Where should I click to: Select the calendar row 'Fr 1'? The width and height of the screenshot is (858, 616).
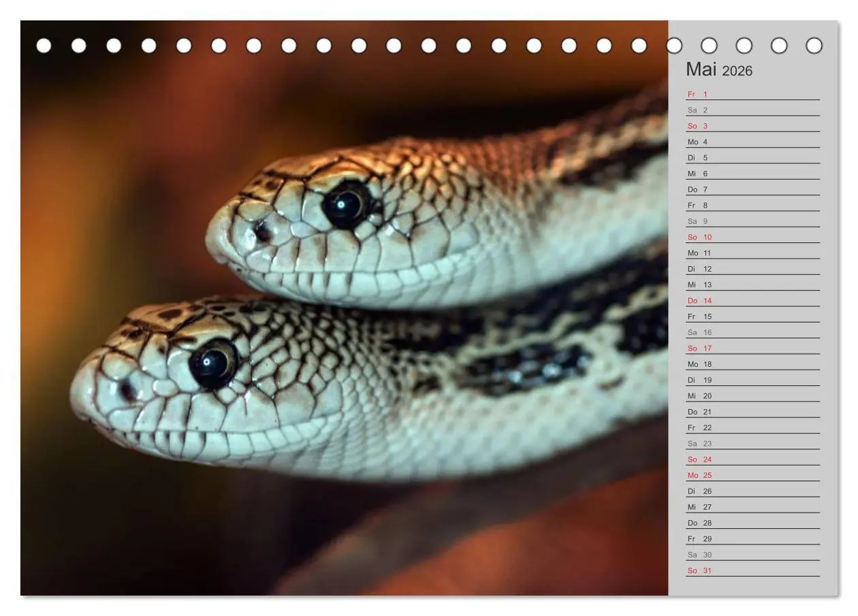click(x=752, y=94)
